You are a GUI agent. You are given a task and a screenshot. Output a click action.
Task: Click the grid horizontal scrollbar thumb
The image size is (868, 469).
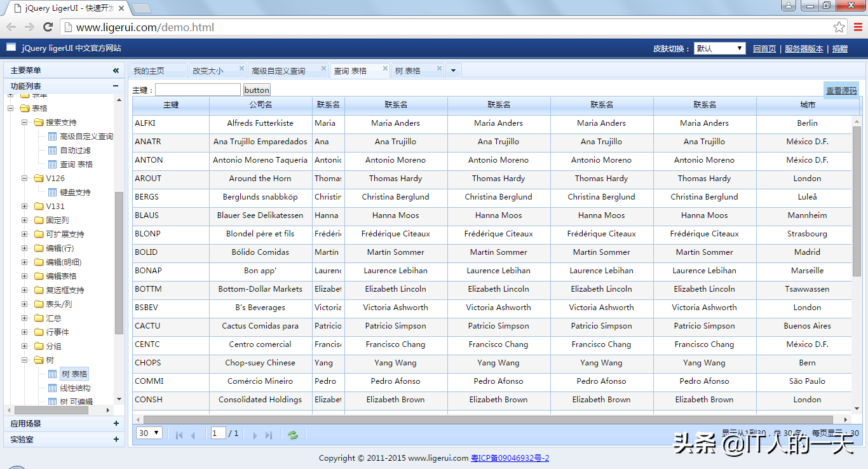click(488, 419)
